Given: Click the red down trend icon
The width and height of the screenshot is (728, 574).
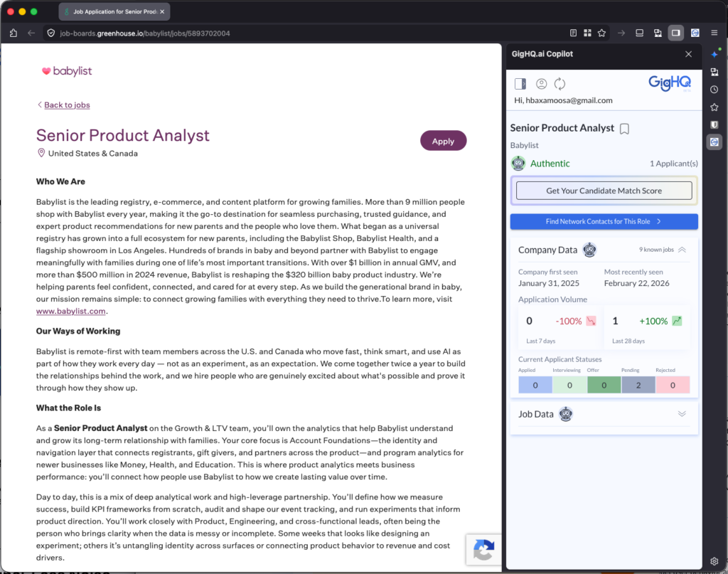Looking at the screenshot, I should [x=591, y=321].
